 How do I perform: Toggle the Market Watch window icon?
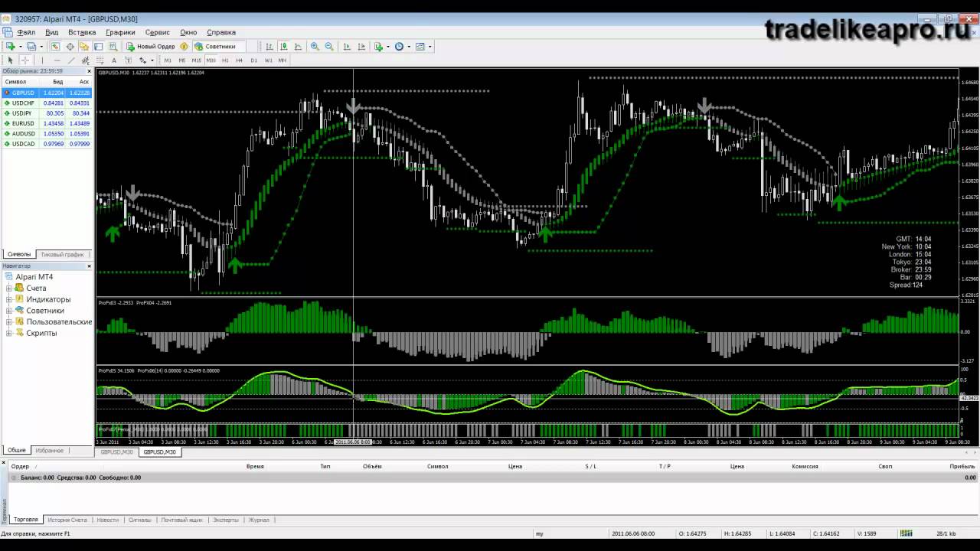pos(55,47)
